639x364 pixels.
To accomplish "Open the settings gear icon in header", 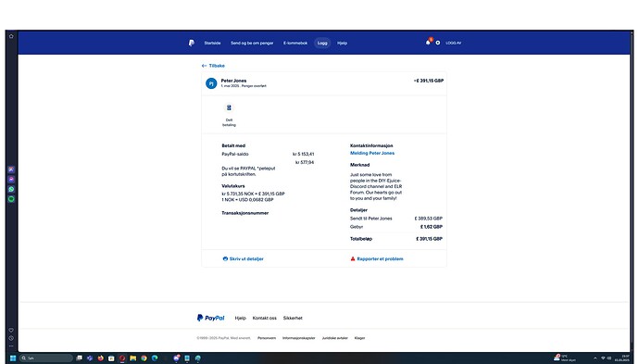I will tap(438, 43).
